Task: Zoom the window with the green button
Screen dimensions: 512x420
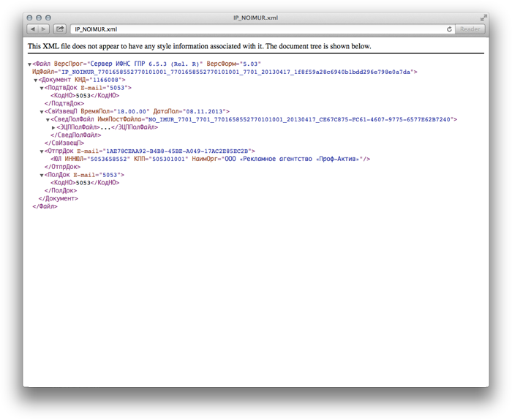Action: (48, 18)
